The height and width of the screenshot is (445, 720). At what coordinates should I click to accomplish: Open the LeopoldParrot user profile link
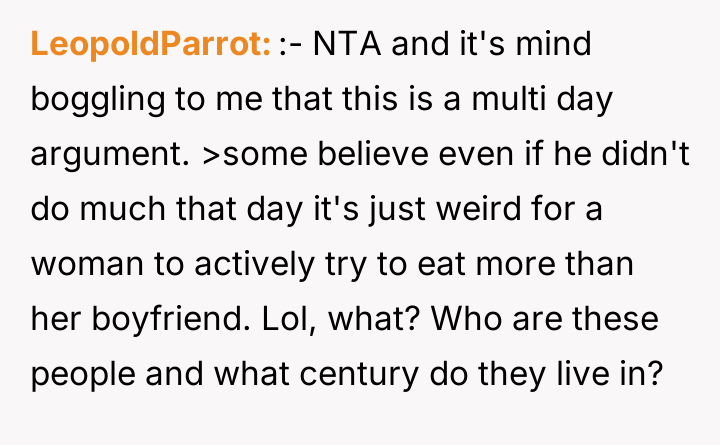[x=152, y=45]
